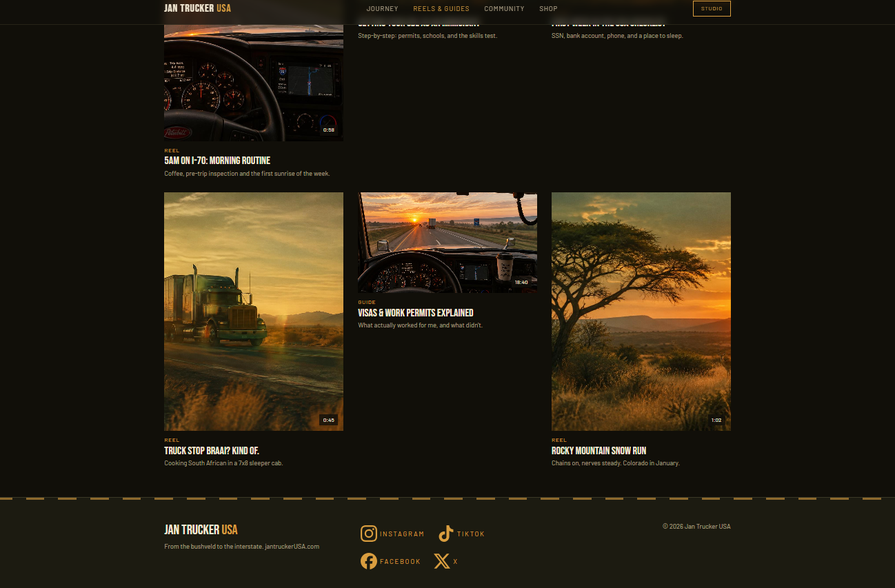Open the Community nav item
The width and height of the screenshot is (895, 588).
[x=504, y=9]
